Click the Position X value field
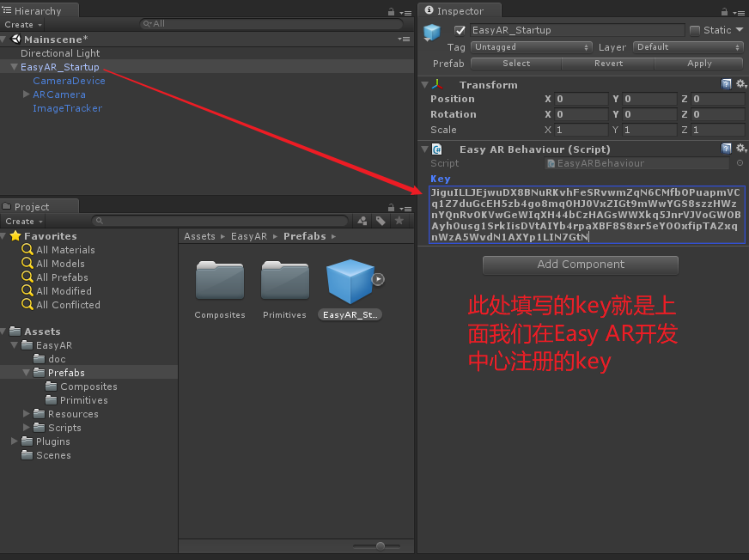 [x=581, y=99]
